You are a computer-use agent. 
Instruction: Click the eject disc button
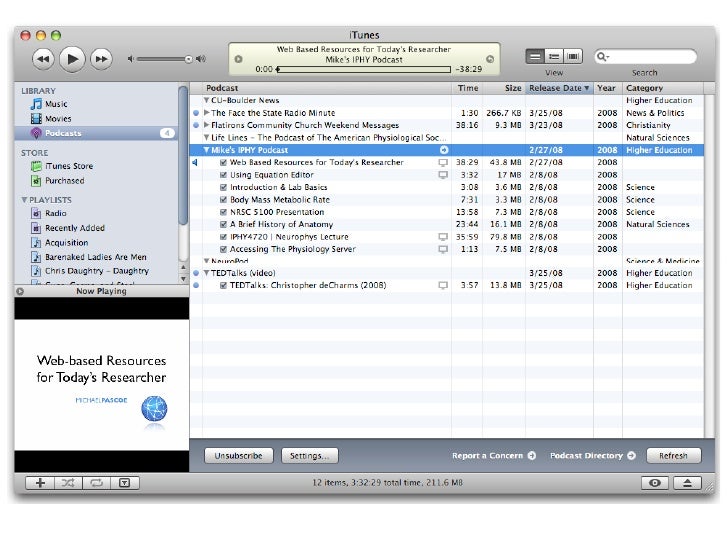click(687, 483)
